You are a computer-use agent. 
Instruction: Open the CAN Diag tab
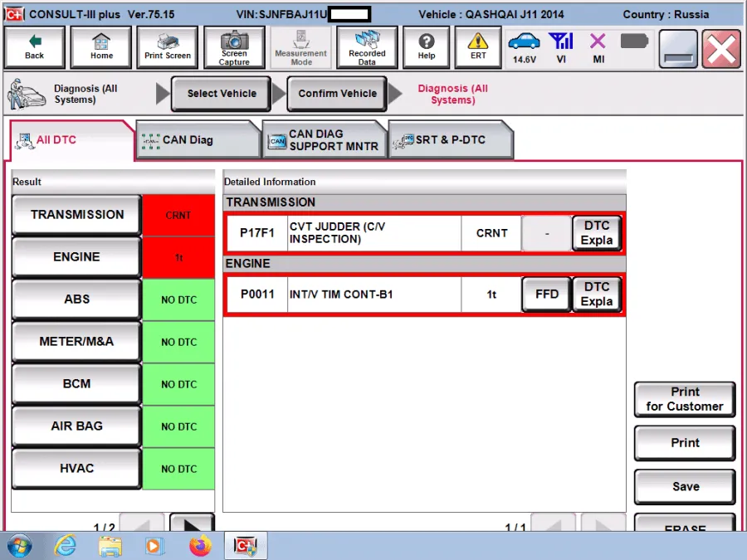pyautogui.click(x=198, y=140)
